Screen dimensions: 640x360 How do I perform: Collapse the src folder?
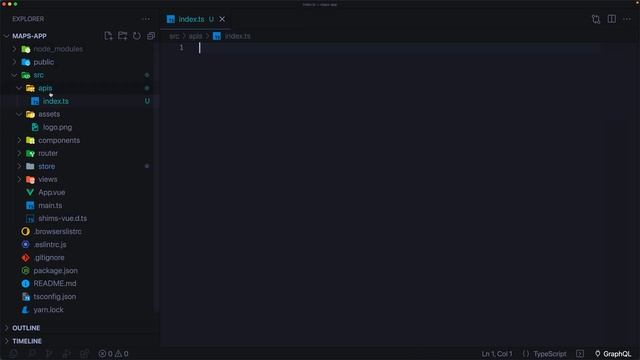pyautogui.click(x=14, y=75)
